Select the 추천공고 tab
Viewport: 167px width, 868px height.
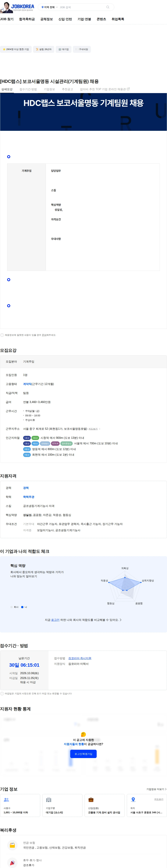[67, 89]
